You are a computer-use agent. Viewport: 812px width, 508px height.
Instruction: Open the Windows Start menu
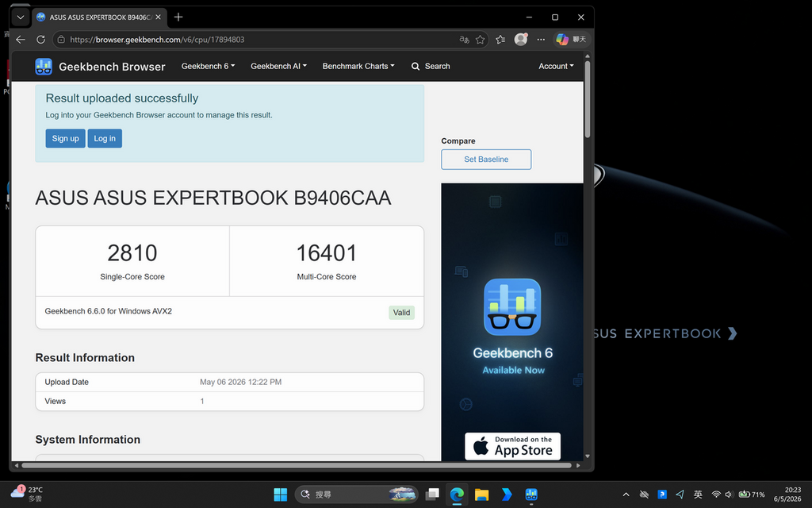280,495
